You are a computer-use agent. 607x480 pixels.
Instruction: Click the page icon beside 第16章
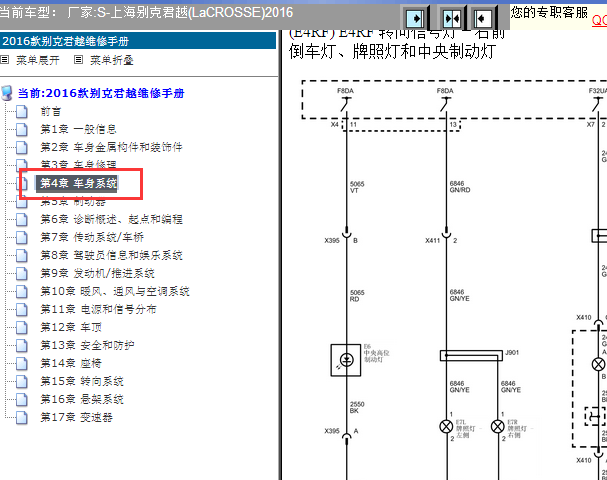tap(22, 399)
